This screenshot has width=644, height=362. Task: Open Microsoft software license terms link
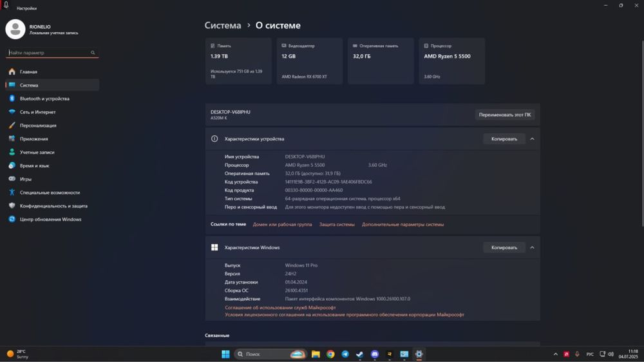coord(344,315)
